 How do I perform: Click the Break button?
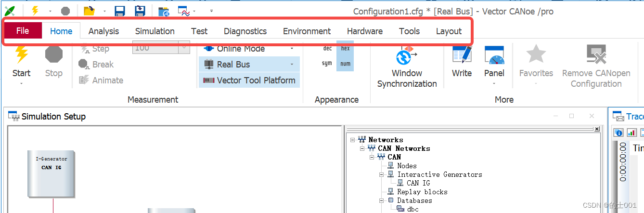pos(96,64)
